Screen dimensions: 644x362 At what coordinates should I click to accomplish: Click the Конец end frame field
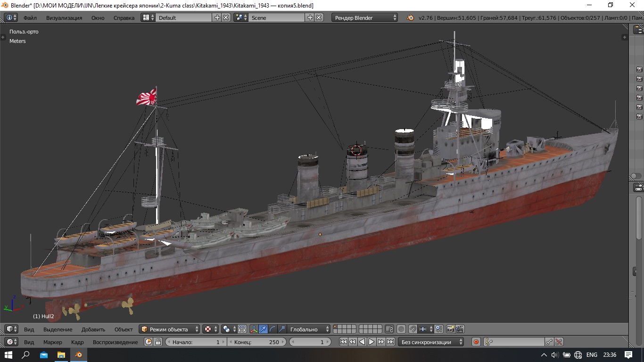(257, 342)
